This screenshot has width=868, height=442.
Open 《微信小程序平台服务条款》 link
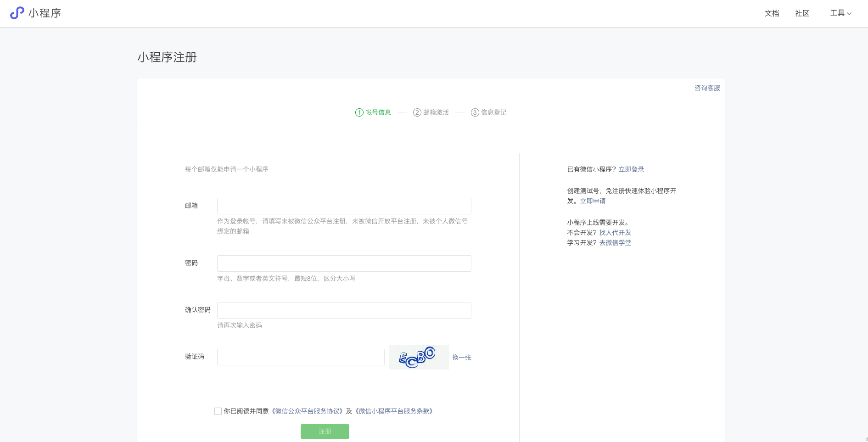click(394, 411)
